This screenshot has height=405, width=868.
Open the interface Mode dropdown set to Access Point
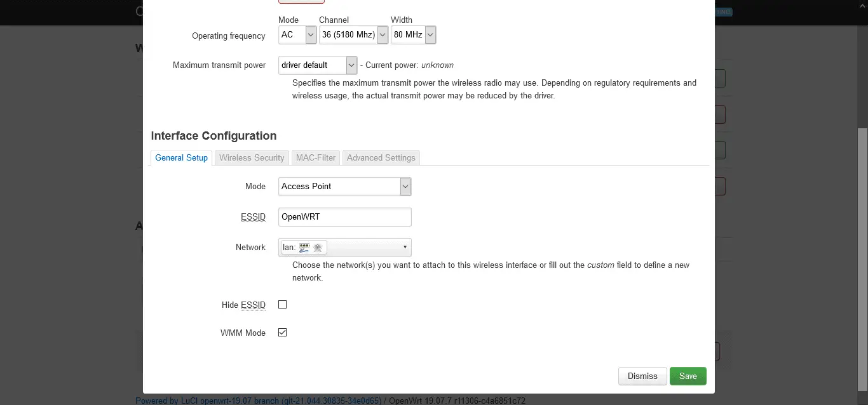coord(345,187)
